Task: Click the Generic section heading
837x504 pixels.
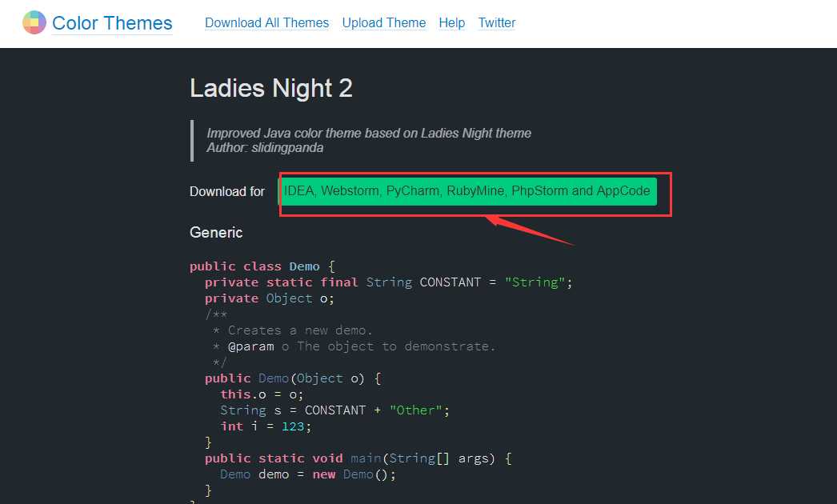Action: point(216,232)
